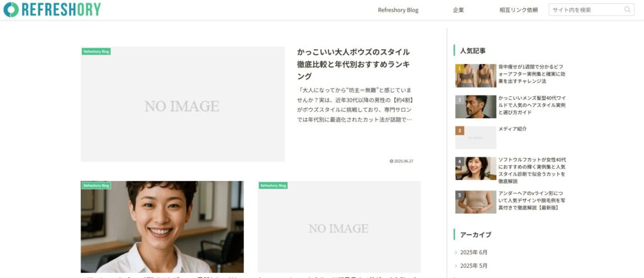This screenshot has height=278, width=644.
Task: Click the featured article excerpt text
Action: click(355, 104)
